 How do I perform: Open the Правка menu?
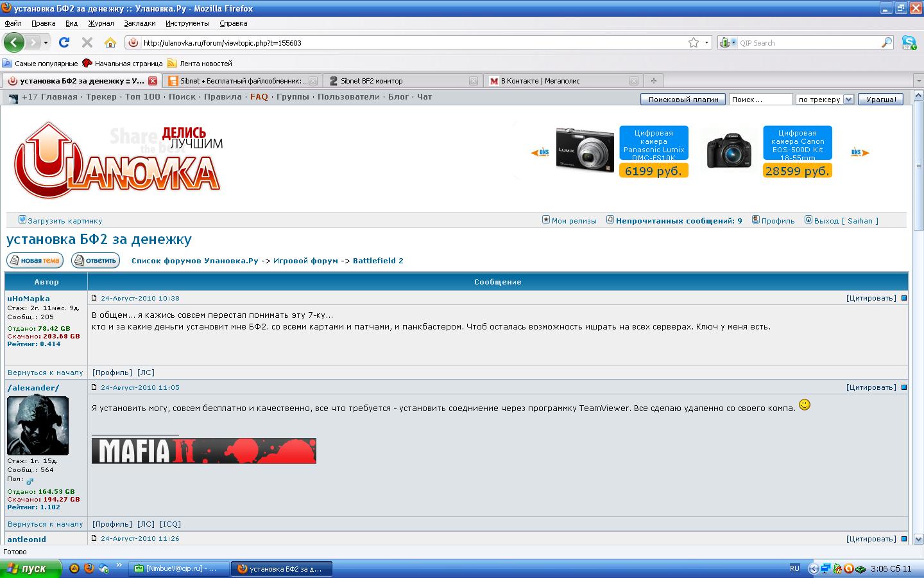point(43,23)
